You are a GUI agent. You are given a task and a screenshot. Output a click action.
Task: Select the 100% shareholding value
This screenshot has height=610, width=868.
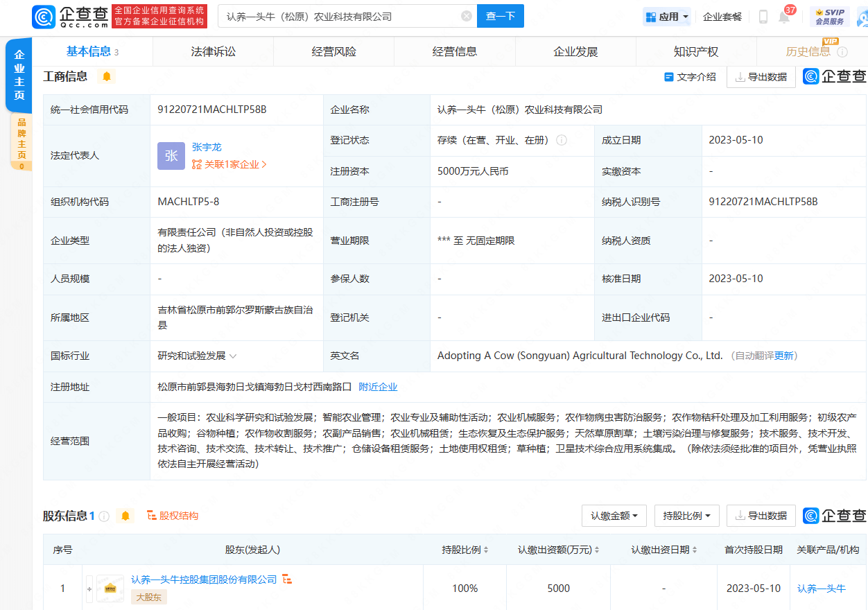tap(465, 589)
